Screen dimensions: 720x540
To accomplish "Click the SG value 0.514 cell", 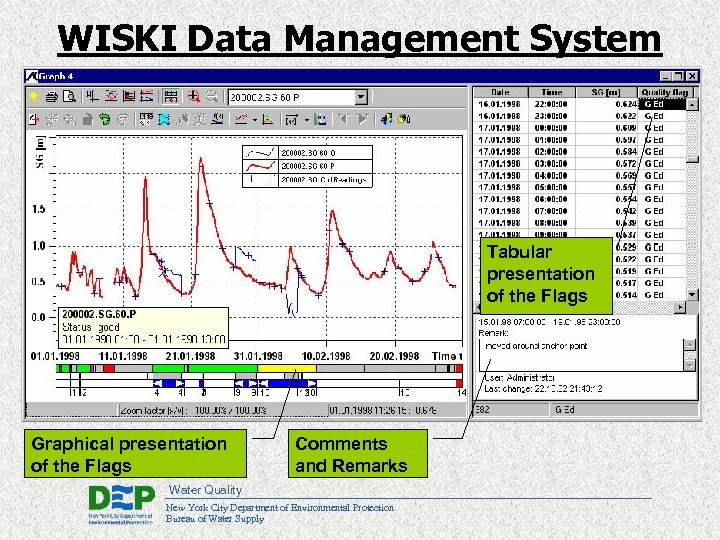I will click(x=626, y=295).
